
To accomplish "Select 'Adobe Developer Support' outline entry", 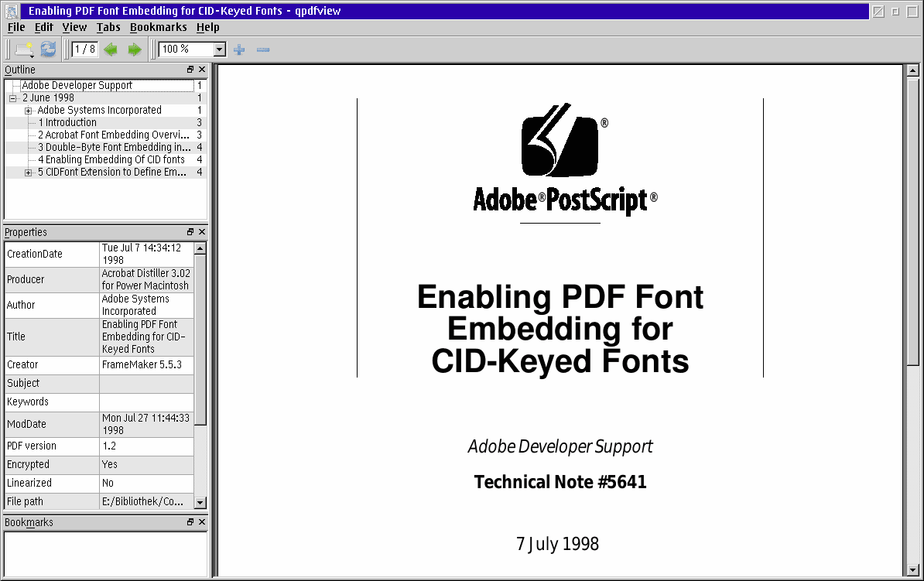I will 77,85.
